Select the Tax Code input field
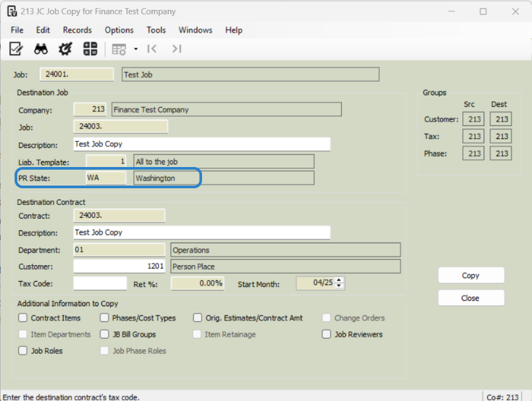 tap(100, 284)
